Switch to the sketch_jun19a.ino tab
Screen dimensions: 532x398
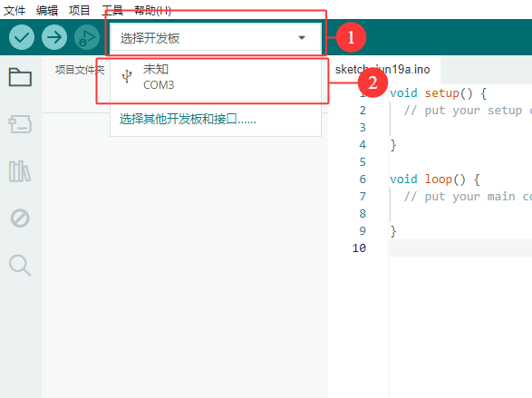pyautogui.click(x=382, y=70)
